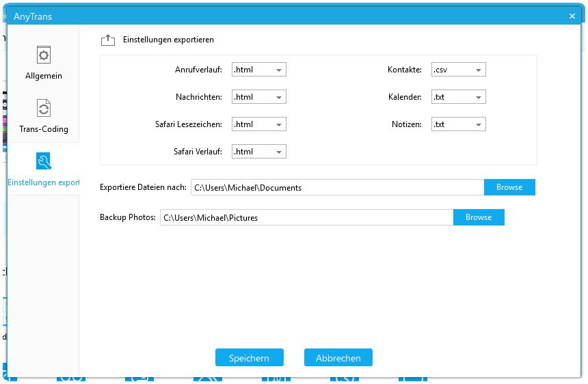
Task: Click the Safari Verlauf label
Action: (x=198, y=152)
